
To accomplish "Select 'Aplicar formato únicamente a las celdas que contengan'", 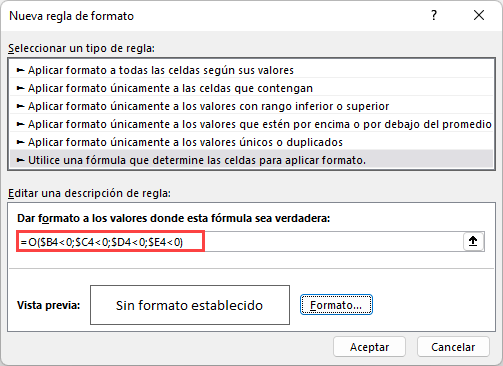I will tap(252, 88).
